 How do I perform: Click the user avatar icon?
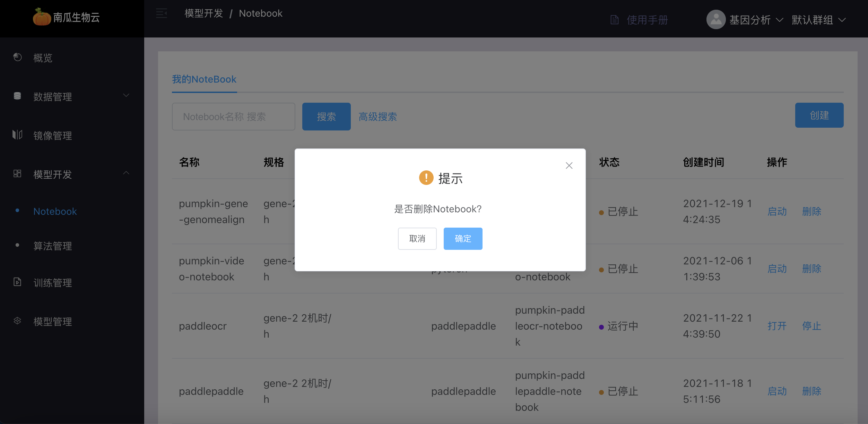716,19
